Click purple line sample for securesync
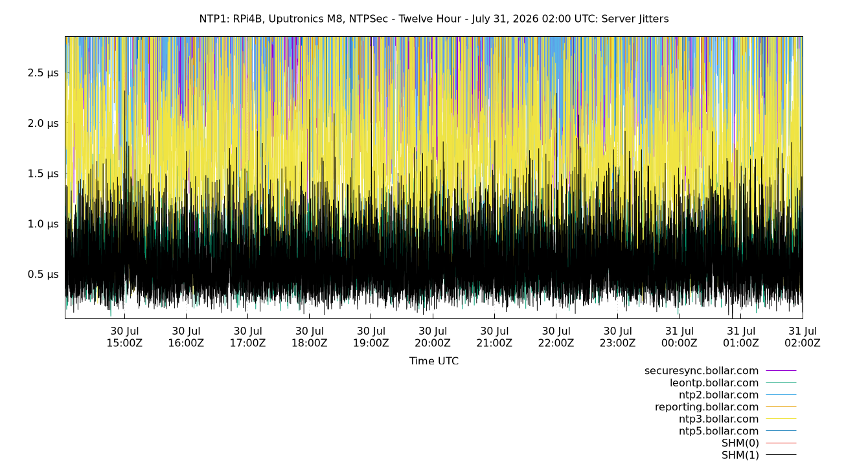868x466 pixels. coord(781,371)
